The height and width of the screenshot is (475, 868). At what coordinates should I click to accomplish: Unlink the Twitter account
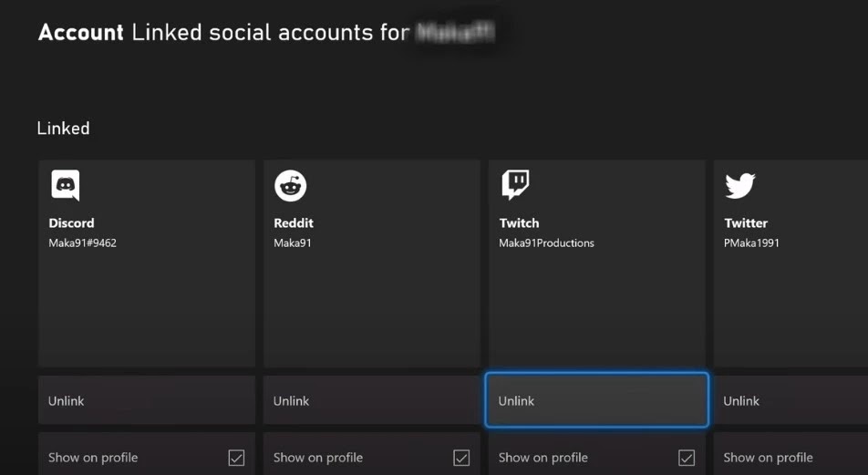[x=790, y=400]
